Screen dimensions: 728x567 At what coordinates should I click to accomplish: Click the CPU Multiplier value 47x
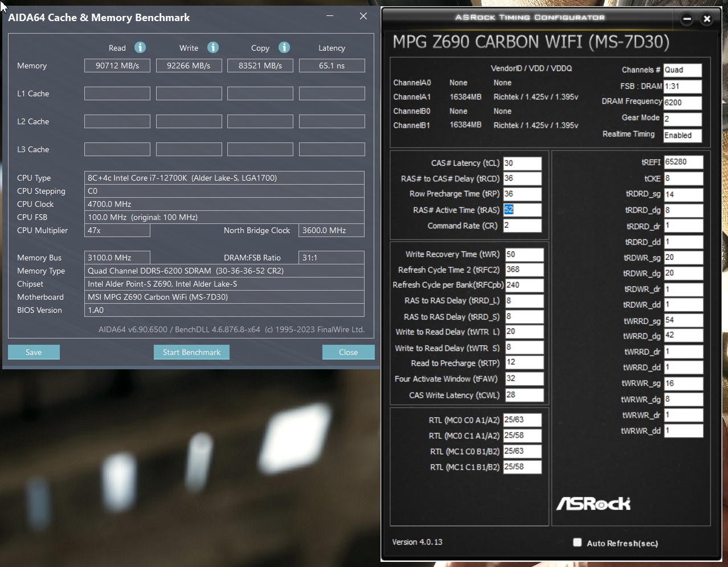(x=117, y=230)
